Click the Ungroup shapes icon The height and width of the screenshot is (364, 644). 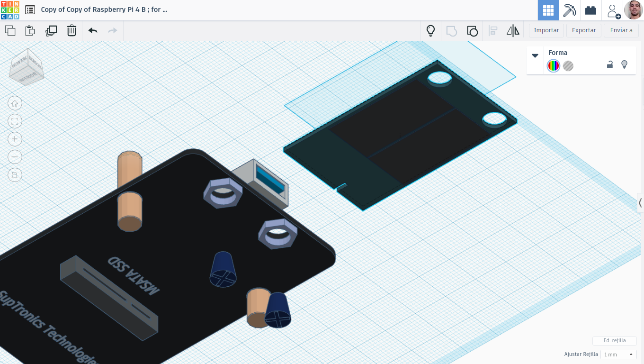click(x=472, y=31)
